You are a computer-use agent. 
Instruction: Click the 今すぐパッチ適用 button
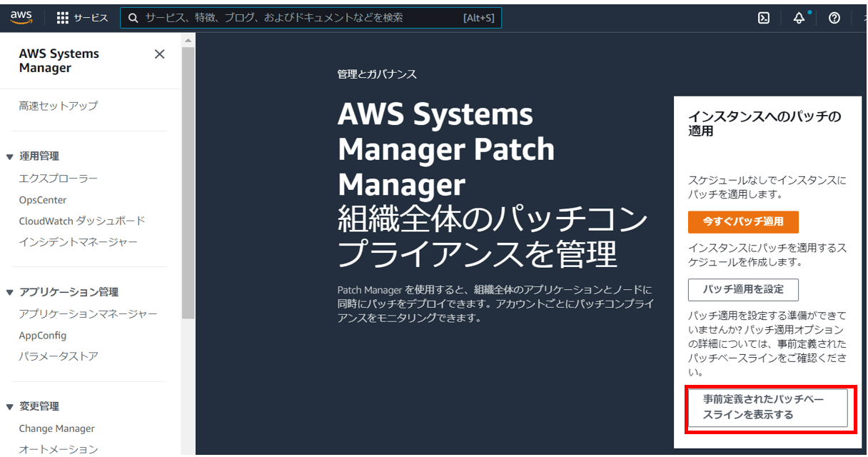[743, 222]
